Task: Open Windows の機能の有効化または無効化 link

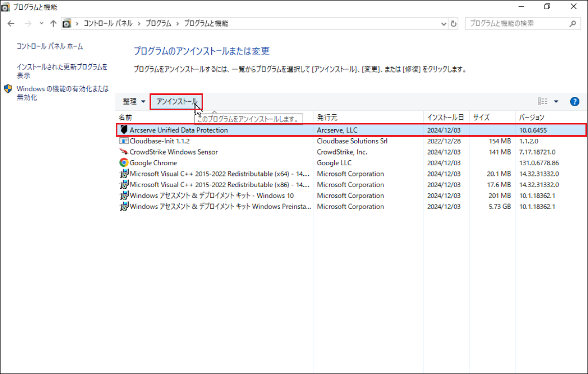Action: [63, 93]
